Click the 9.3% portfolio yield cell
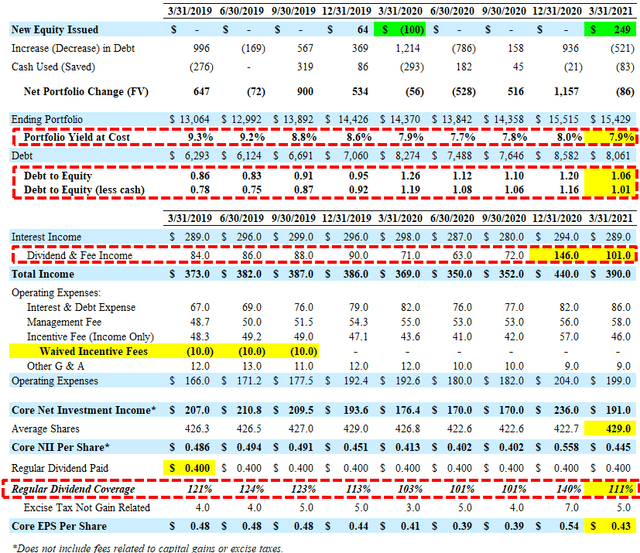The image size is (640, 553). pos(200,137)
